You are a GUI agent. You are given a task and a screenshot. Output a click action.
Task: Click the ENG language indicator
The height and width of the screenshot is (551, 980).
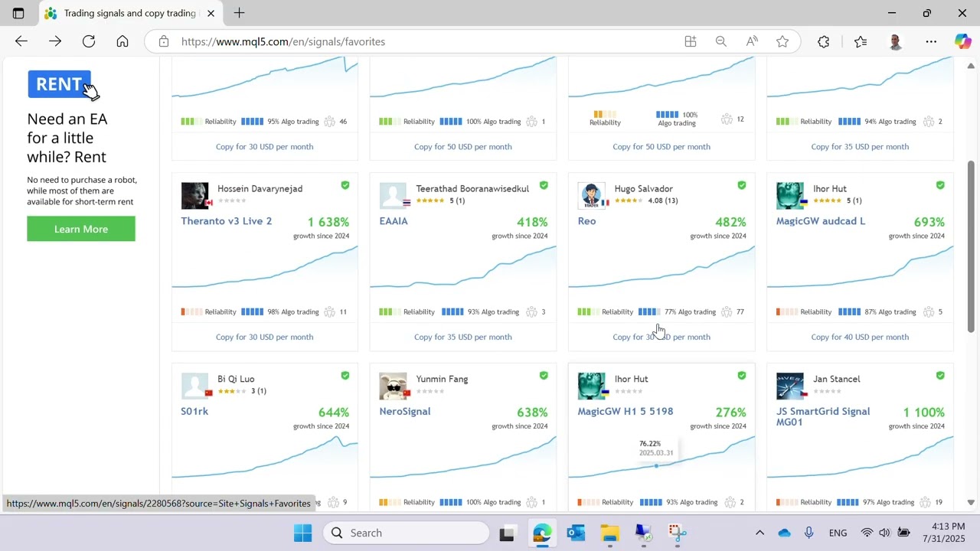pyautogui.click(x=838, y=533)
